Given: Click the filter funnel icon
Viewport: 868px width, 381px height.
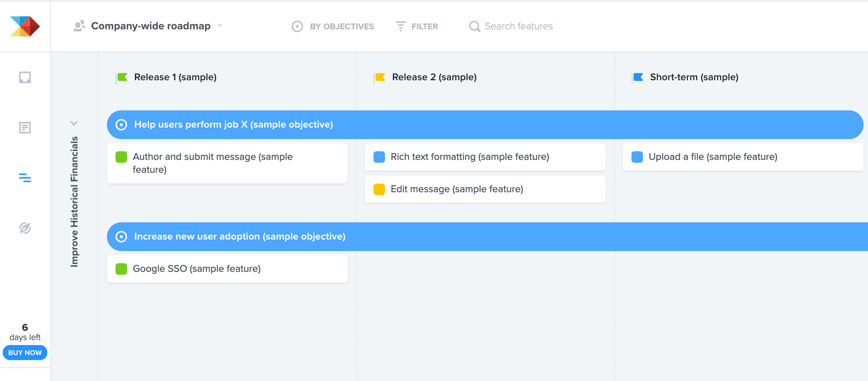Looking at the screenshot, I should click(x=401, y=26).
